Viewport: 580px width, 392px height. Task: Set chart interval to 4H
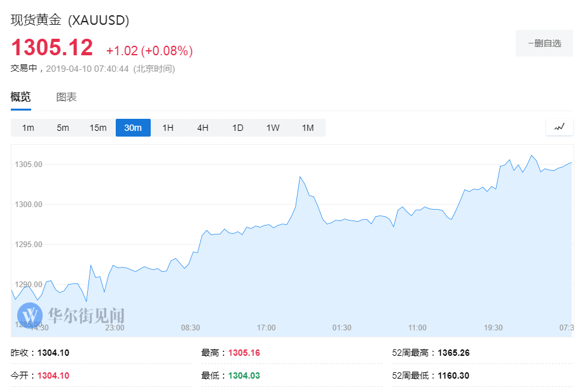tap(203, 128)
